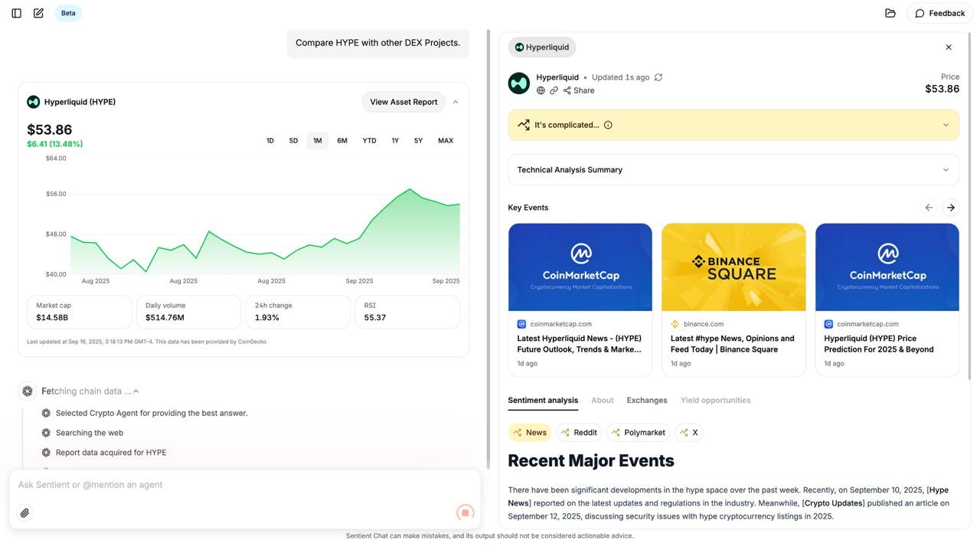Open the folder icon near Feedback
Screen dimensions: 980x547
(x=890, y=13)
